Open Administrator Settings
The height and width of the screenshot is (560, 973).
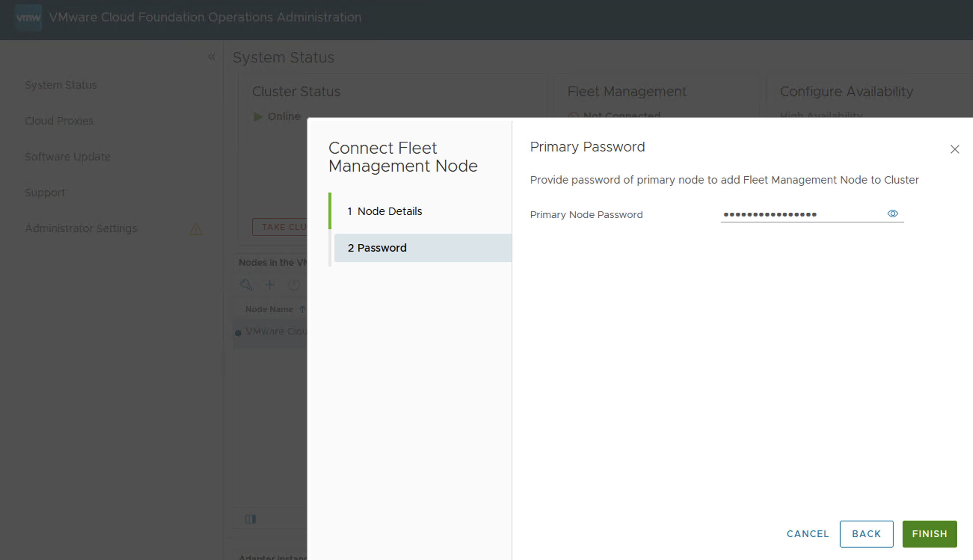[81, 228]
